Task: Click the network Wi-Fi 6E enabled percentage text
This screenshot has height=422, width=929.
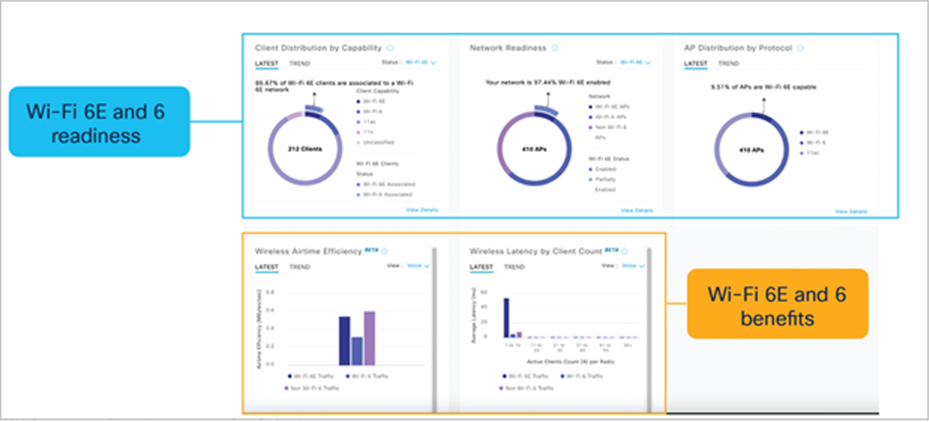Action: [x=546, y=82]
